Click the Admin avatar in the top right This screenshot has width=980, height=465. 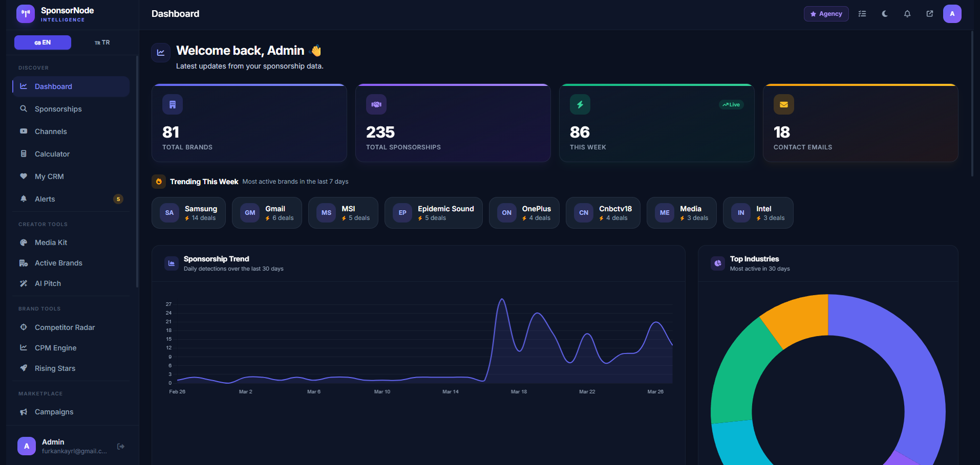click(x=952, y=14)
